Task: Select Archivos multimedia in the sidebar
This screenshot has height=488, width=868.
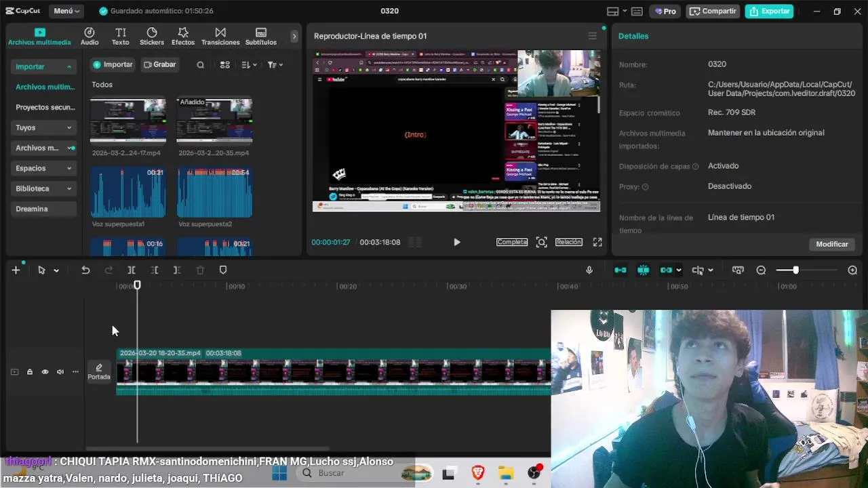Action: tap(45, 87)
